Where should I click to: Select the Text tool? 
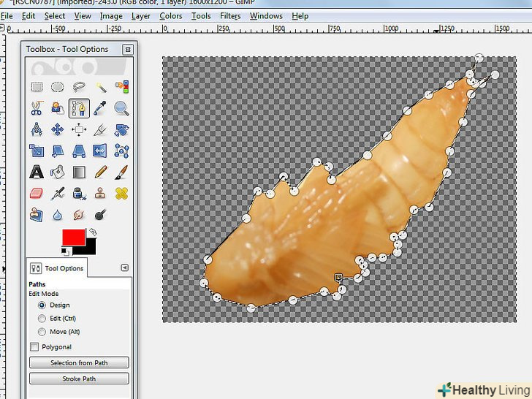[x=37, y=172]
